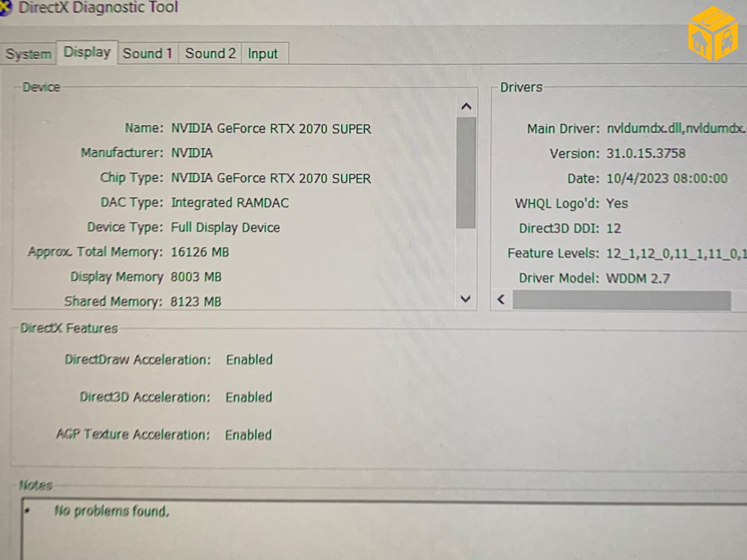Click the Device list vertical scrollbar thumb
This screenshot has height=560, width=747.
pos(466,172)
